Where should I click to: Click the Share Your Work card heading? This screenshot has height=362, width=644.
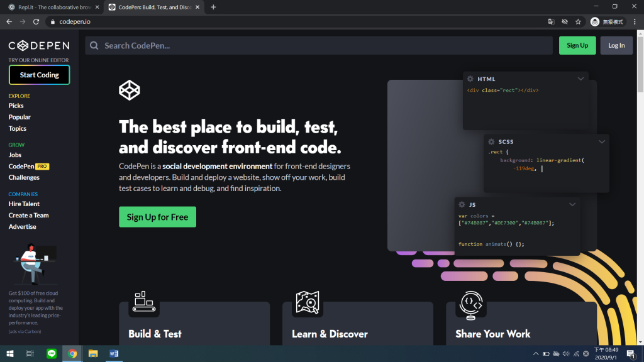[492, 334]
